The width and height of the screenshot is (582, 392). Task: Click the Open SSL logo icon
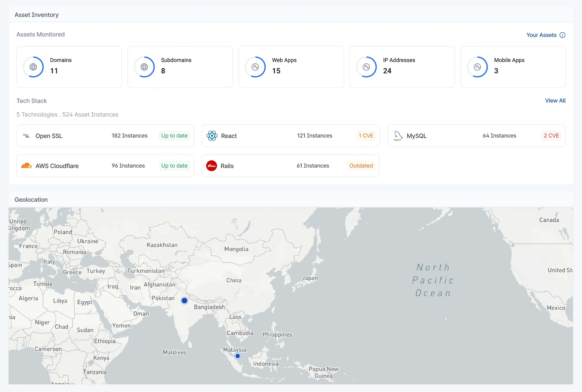(26, 136)
